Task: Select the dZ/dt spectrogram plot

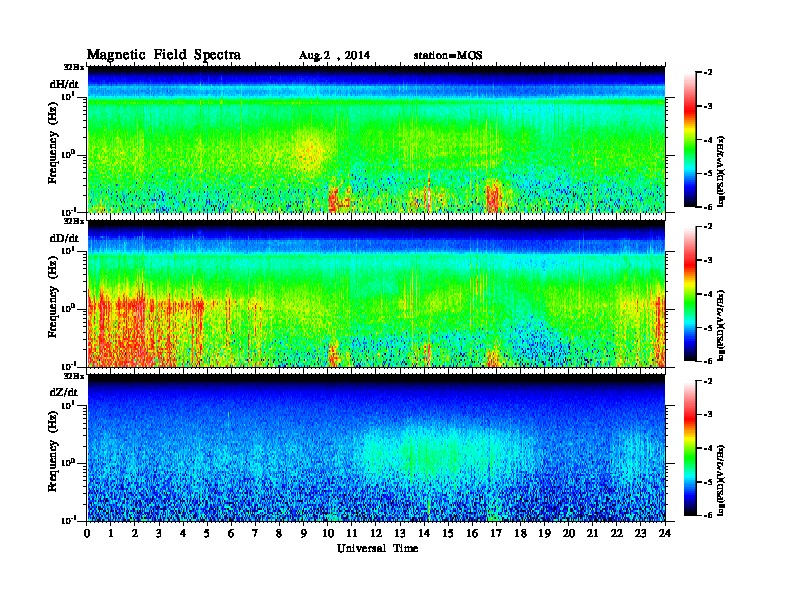Action: [x=377, y=448]
